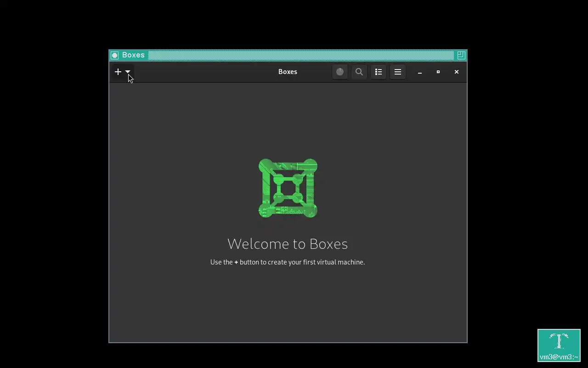Click the 'Welcome to Boxes' heading
This screenshot has height=368, width=588.
pos(288,243)
